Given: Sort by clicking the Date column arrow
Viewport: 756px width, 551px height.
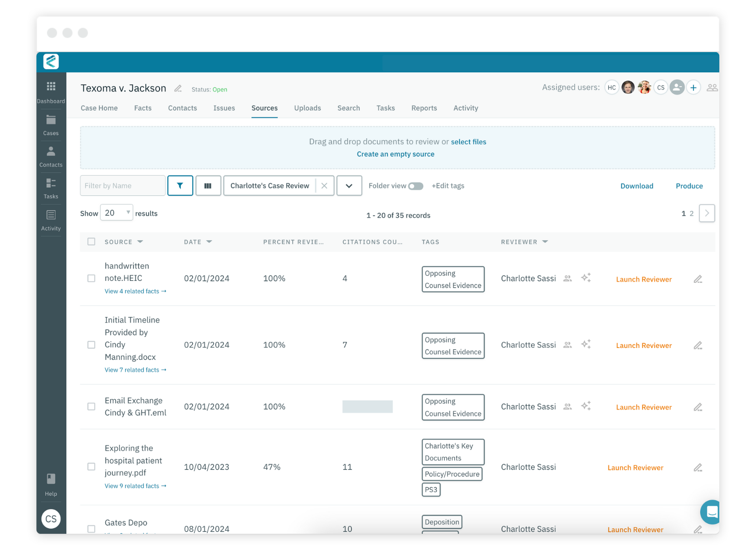Looking at the screenshot, I should tap(209, 242).
